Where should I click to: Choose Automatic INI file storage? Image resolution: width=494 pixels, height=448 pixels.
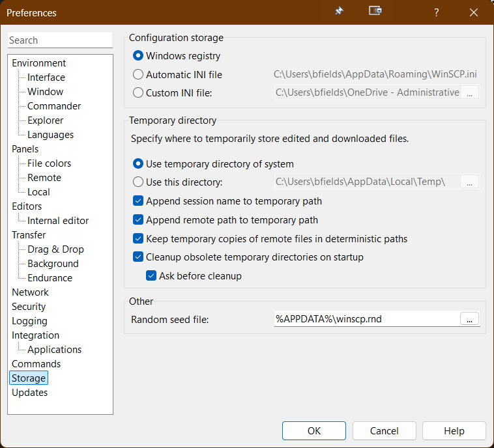point(138,74)
